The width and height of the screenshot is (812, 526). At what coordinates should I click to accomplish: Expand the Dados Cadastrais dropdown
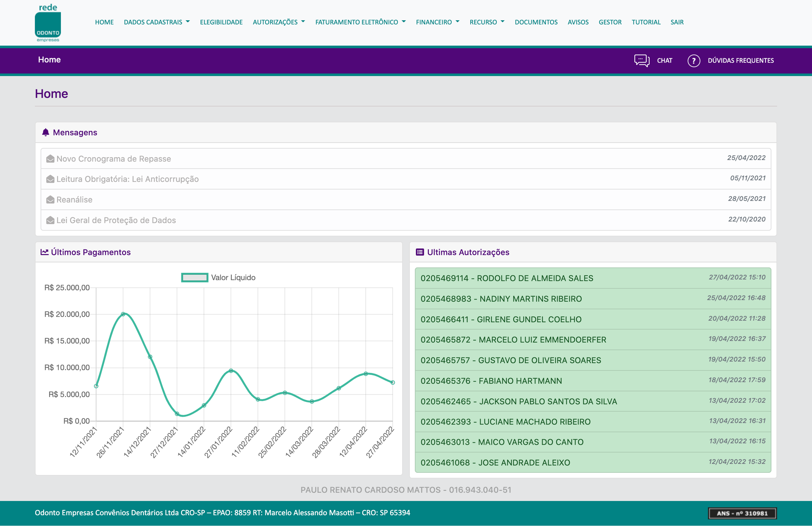coord(157,22)
